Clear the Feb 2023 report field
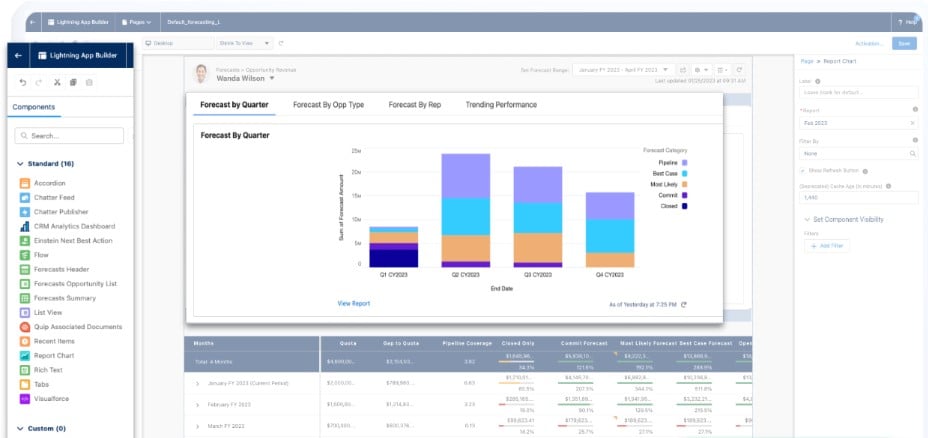This screenshot has width=928, height=438. 912,123
